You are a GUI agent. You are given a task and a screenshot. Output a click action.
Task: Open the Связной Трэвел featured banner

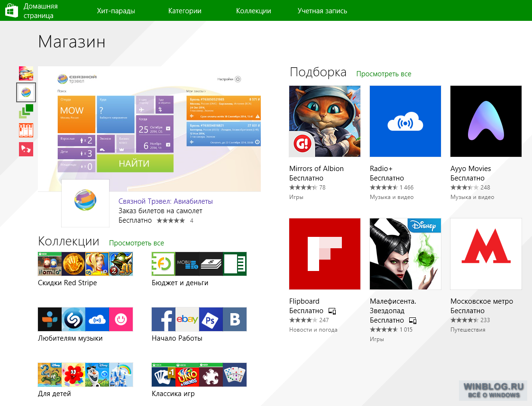[149, 129]
